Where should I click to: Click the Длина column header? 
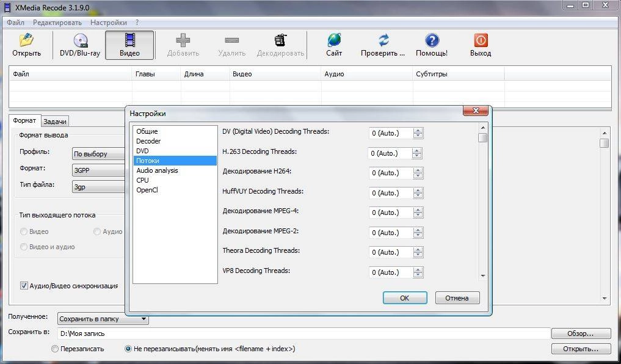[x=205, y=74]
